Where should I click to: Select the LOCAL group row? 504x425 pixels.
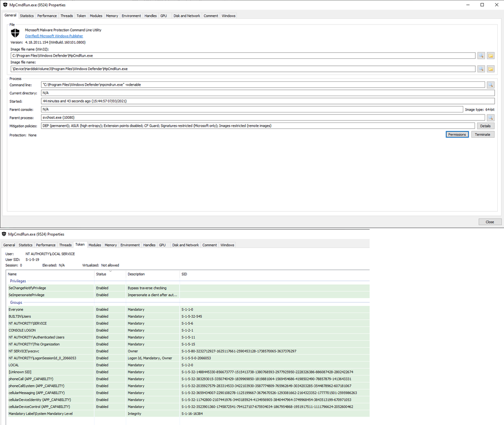pyautogui.click(x=188, y=365)
